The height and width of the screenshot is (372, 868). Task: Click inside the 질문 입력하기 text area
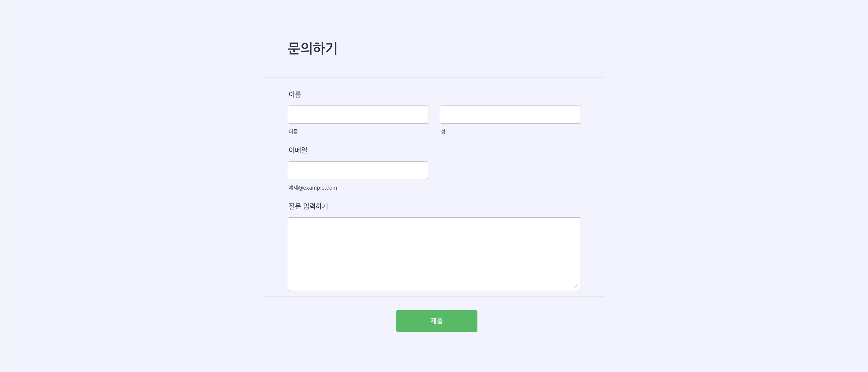tap(434, 254)
